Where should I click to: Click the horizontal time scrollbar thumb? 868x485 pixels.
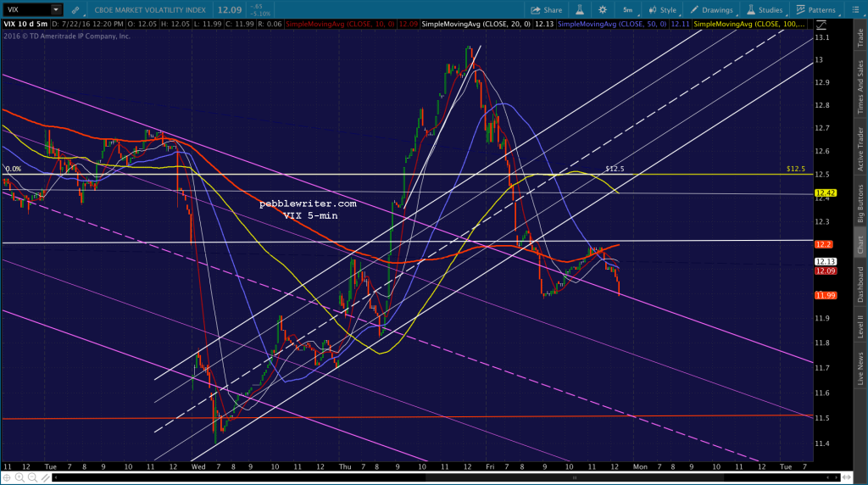coord(575,477)
